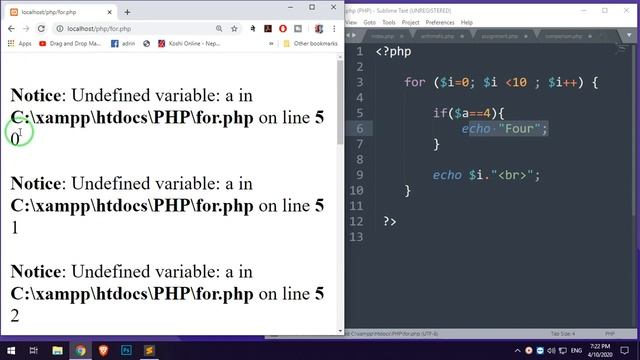
Task: Show hidden bookmarks overflow chevron
Action: [271, 43]
